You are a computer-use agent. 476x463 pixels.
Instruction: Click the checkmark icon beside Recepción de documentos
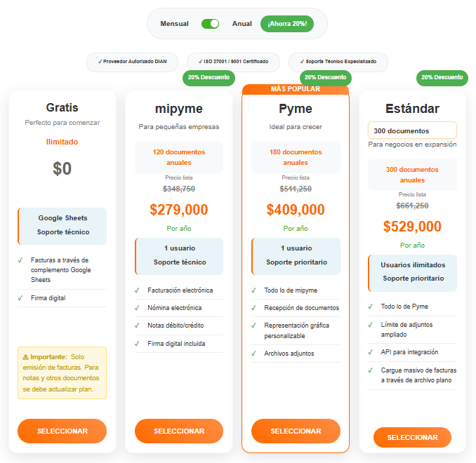coord(253,308)
